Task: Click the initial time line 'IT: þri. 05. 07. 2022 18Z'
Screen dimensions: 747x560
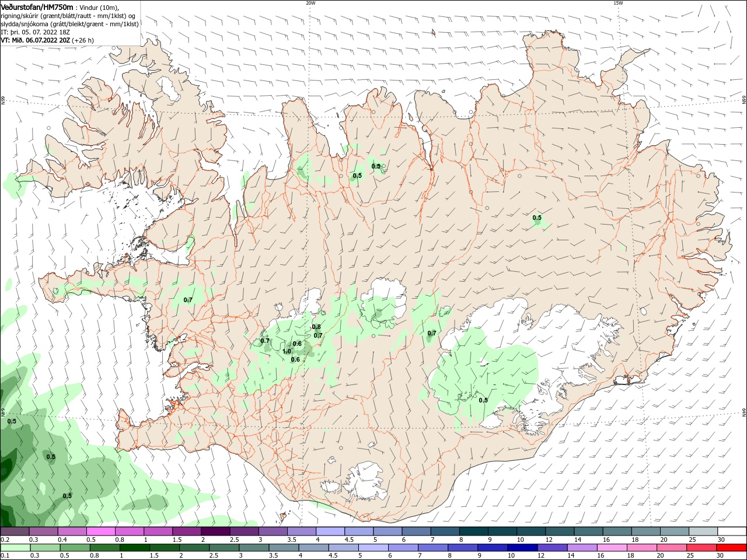Action: coord(36,32)
